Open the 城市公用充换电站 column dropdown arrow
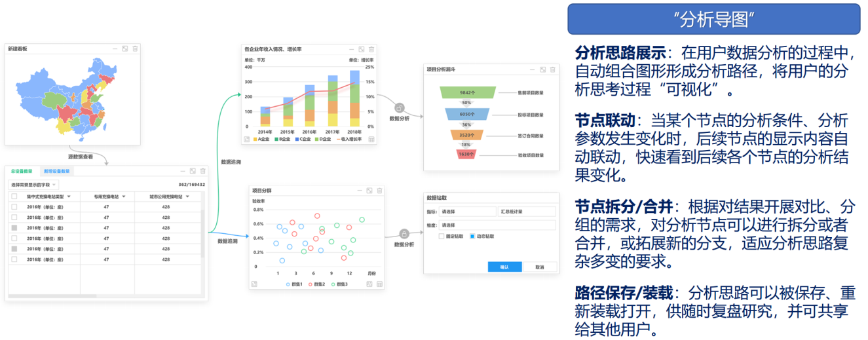This screenshot has width=868, height=340. 187,196
